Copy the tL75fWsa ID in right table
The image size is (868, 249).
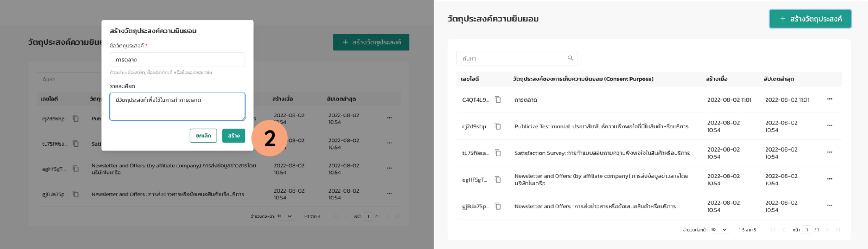498,153
